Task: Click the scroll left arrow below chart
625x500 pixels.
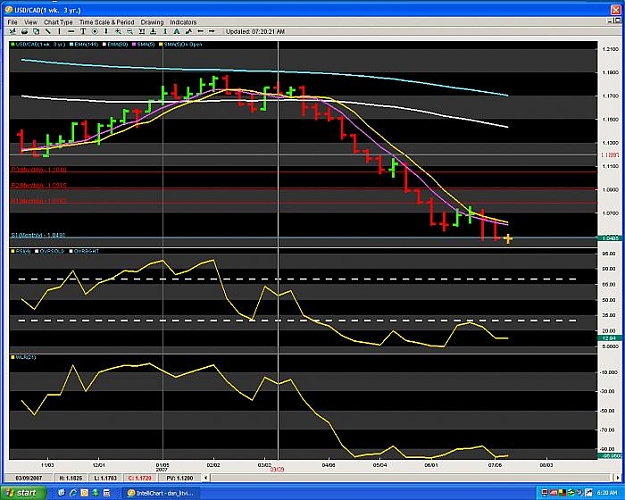Action: 206,478
